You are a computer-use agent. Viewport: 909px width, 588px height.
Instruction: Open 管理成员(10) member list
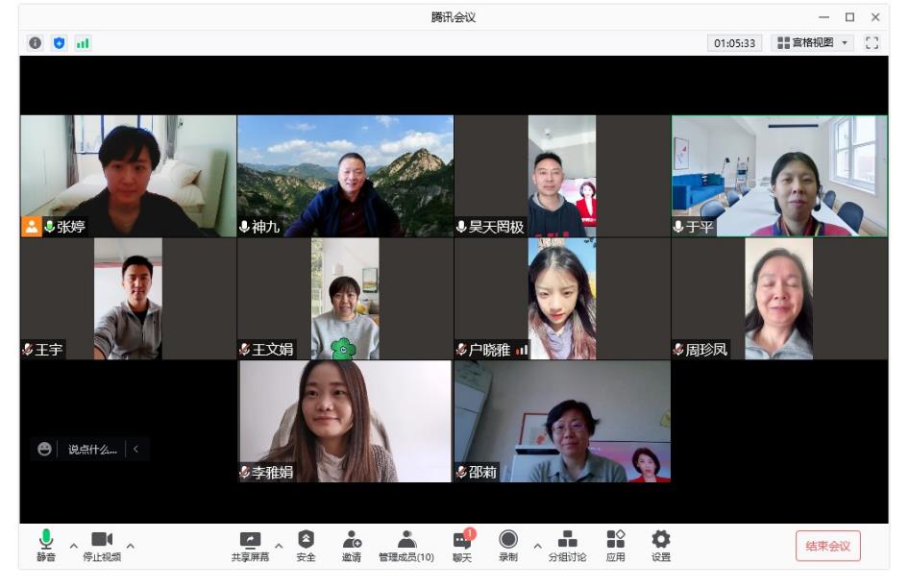click(406, 545)
